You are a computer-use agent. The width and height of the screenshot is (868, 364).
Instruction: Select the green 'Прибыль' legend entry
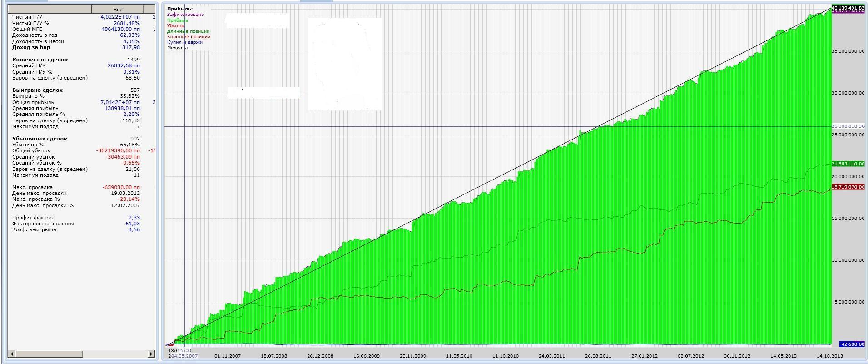coord(177,20)
